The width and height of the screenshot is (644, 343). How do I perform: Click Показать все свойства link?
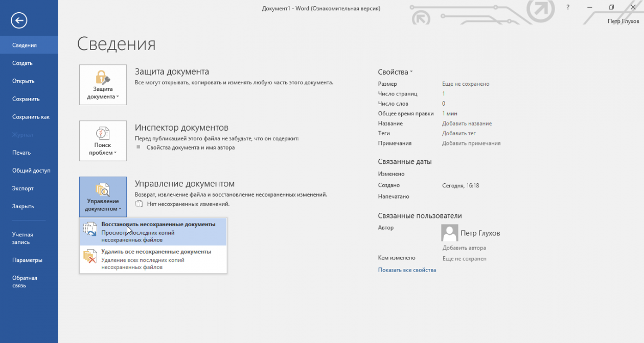click(x=407, y=269)
